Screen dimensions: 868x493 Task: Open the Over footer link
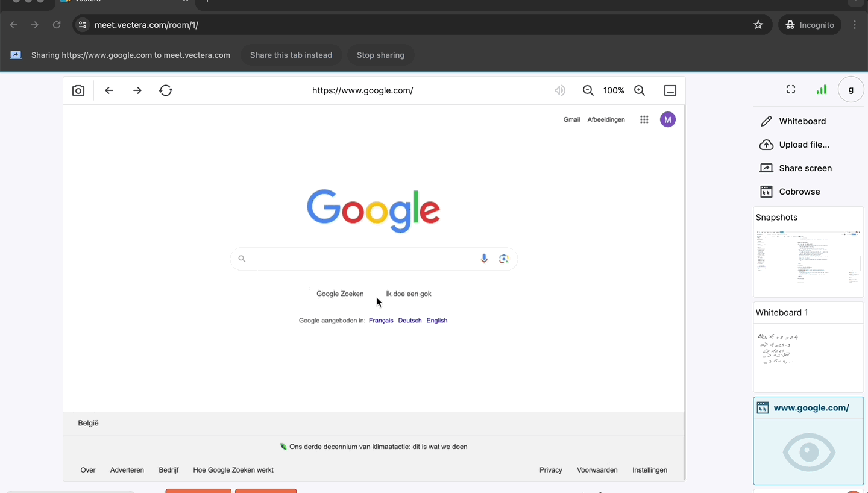[88, 470]
